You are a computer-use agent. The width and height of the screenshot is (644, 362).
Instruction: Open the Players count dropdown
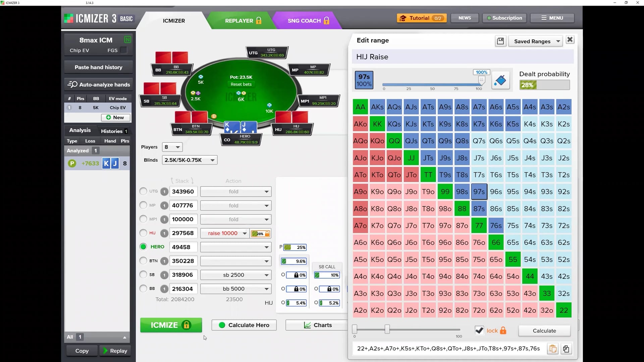pos(172,147)
